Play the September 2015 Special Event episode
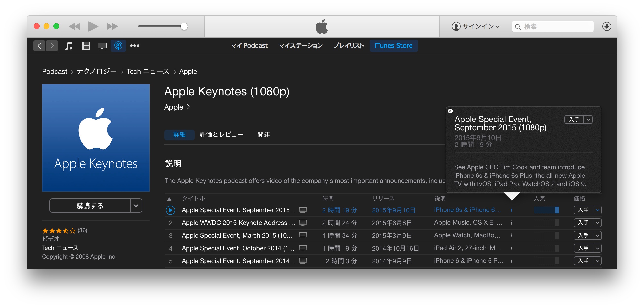The width and height of the screenshot is (644, 308). pos(170,210)
